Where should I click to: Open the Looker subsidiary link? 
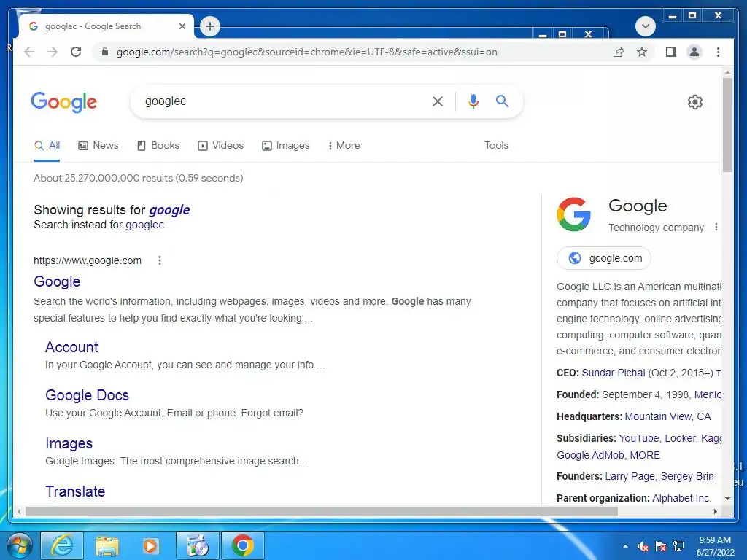[x=681, y=438]
